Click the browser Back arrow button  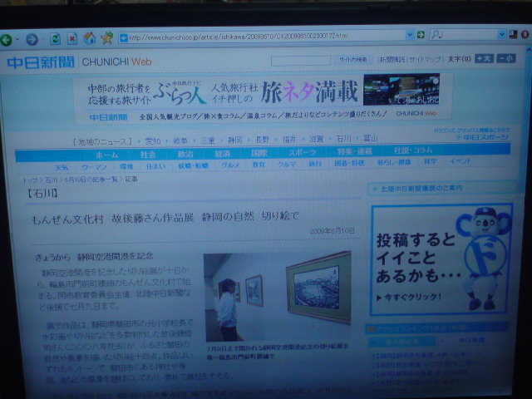coord(6,40)
